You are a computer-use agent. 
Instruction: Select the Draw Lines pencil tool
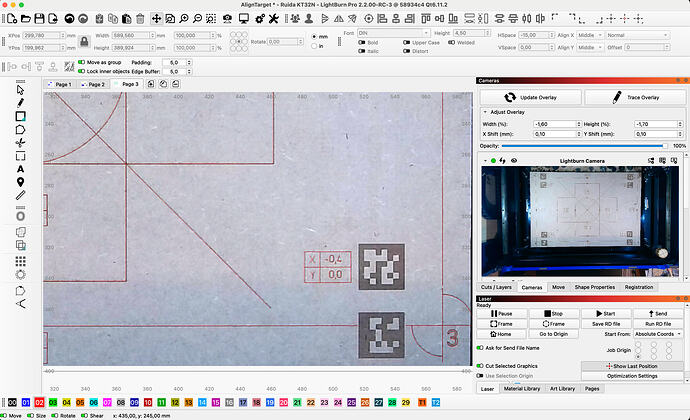coord(20,103)
